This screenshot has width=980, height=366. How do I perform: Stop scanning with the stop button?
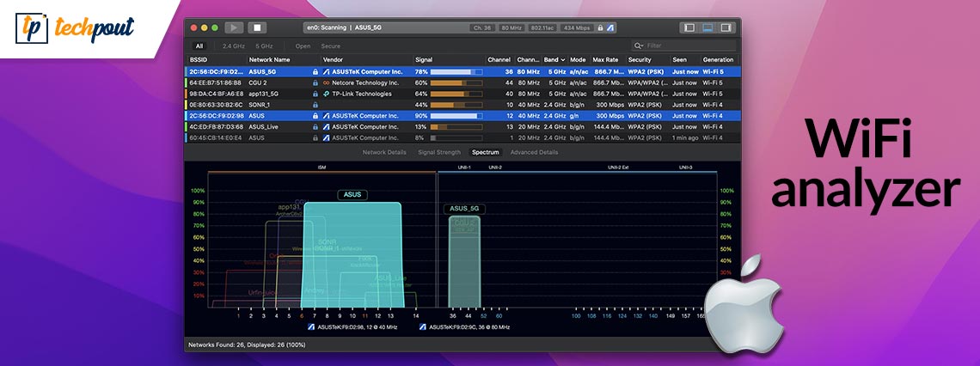pyautogui.click(x=257, y=27)
